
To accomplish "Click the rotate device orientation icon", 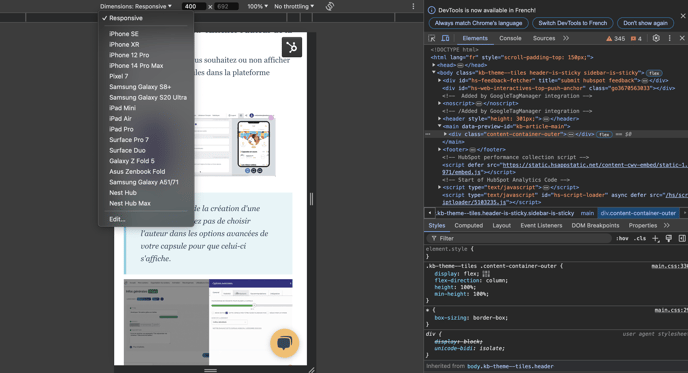I will [330, 6].
